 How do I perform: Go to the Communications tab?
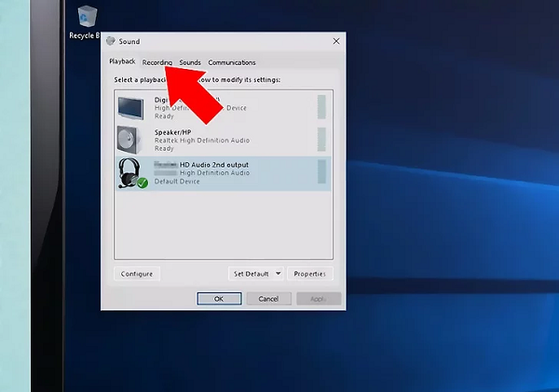tap(231, 62)
